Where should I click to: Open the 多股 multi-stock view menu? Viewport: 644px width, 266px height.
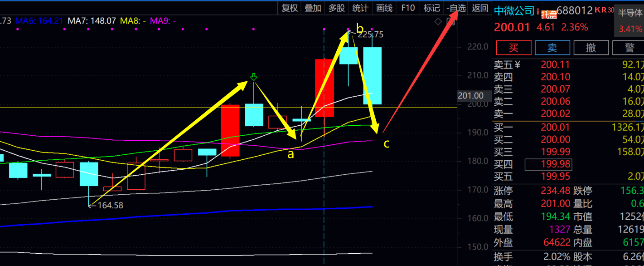tap(337, 8)
